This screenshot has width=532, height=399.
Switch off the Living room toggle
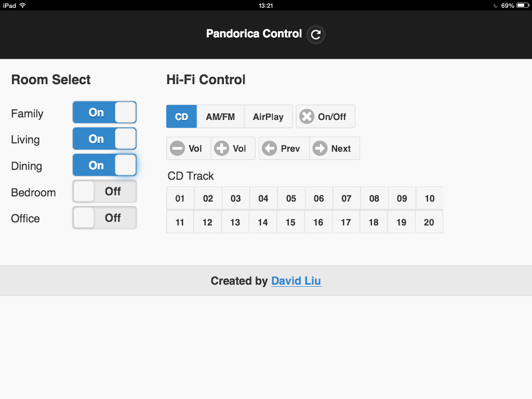click(x=104, y=139)
